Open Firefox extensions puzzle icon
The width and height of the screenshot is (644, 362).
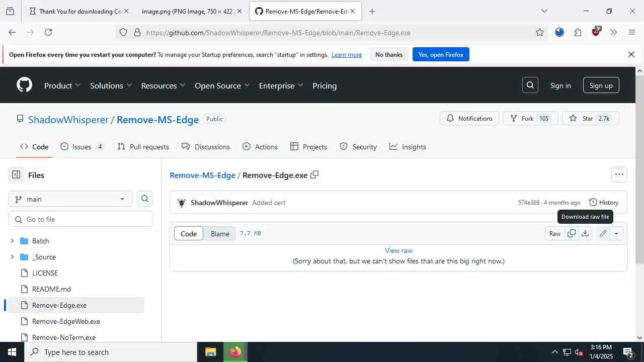pyautogui.click(x=578, y=32)
